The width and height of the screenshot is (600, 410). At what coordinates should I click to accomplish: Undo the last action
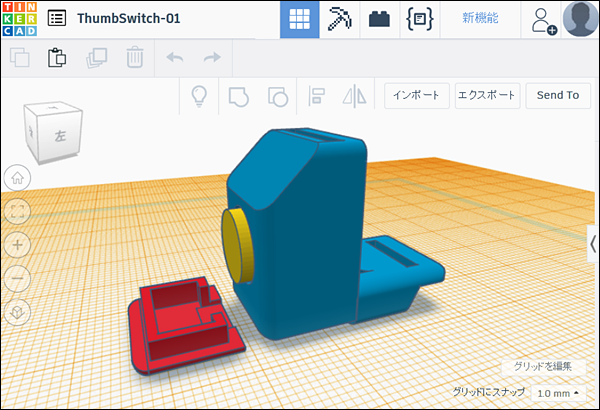click(174, 57)
